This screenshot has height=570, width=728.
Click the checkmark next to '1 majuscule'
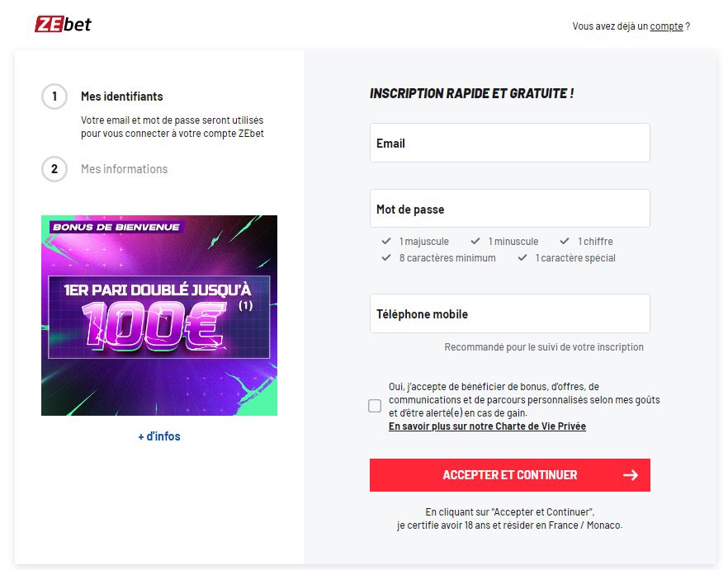pos(385,241)
